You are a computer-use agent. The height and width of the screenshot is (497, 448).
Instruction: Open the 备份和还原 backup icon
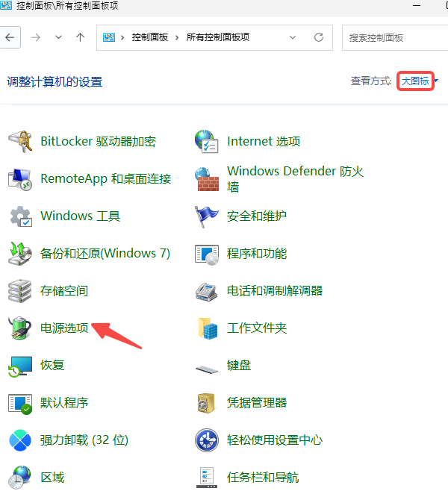coord(20,254)
